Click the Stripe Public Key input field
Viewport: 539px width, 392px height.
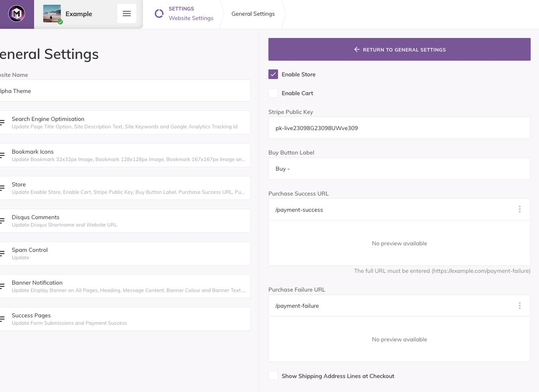(x=399, y=128)
